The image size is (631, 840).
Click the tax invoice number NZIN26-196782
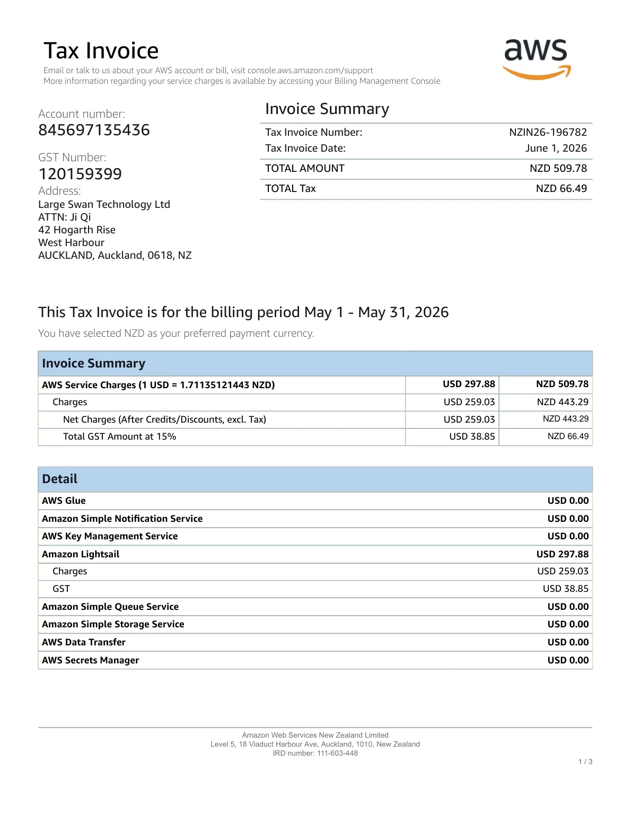point(548,132)
